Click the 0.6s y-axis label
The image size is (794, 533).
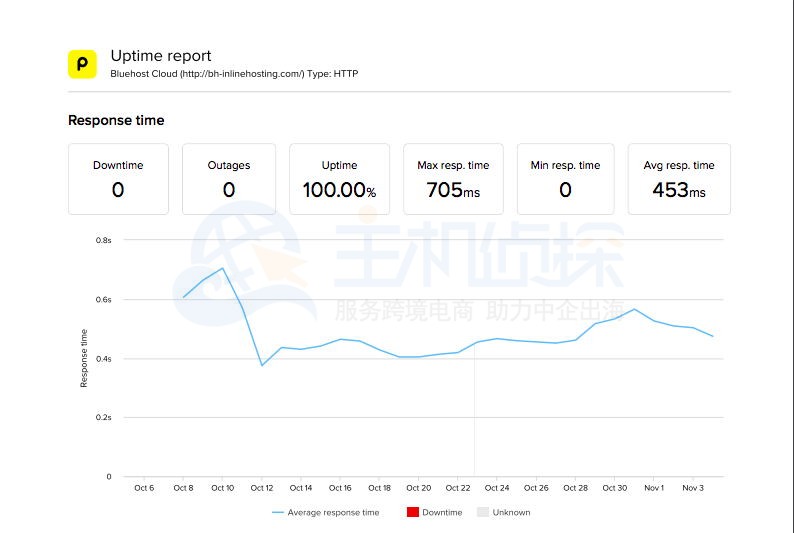[103, 300]
